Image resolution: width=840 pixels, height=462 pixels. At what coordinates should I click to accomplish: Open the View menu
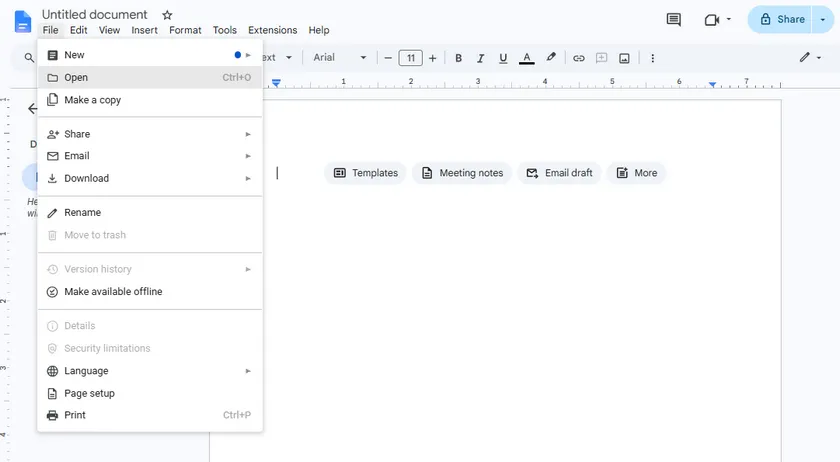point(109,30)
